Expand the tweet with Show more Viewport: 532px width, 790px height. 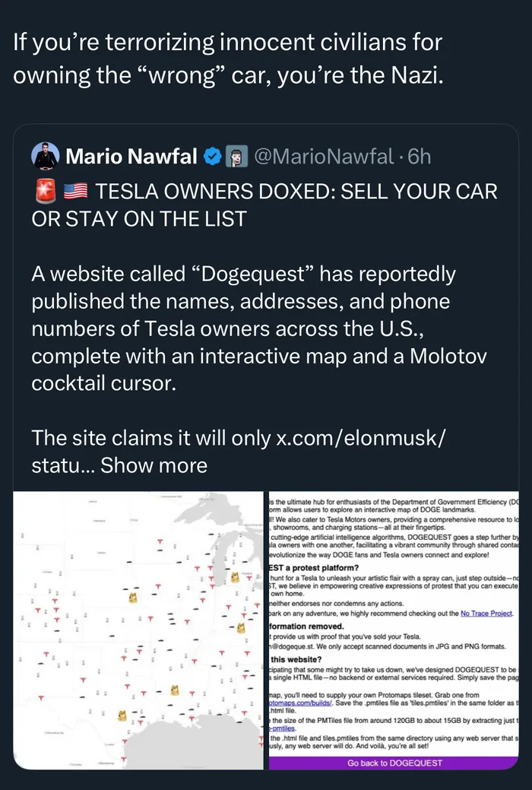pos(154,465)
